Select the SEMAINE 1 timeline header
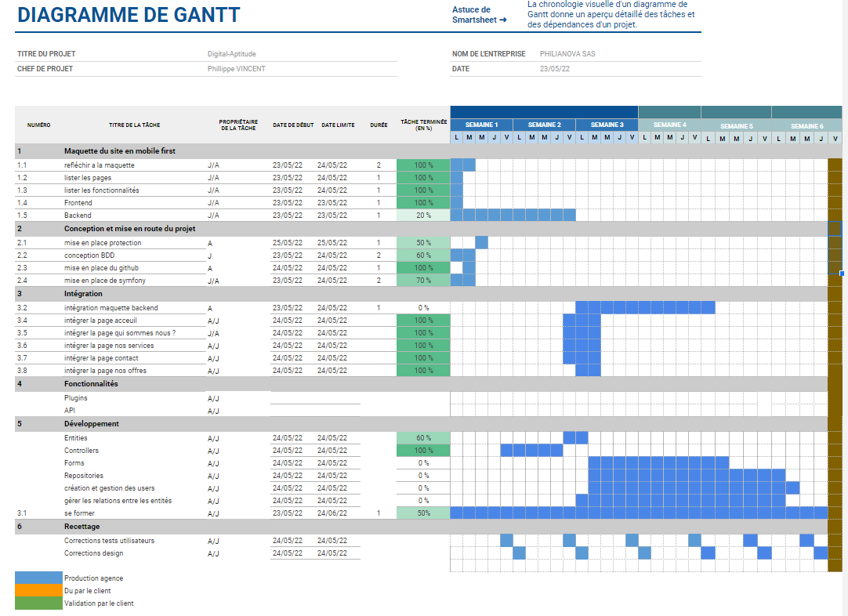This screenshot has height=616, width=848. [x=481, y=125]
